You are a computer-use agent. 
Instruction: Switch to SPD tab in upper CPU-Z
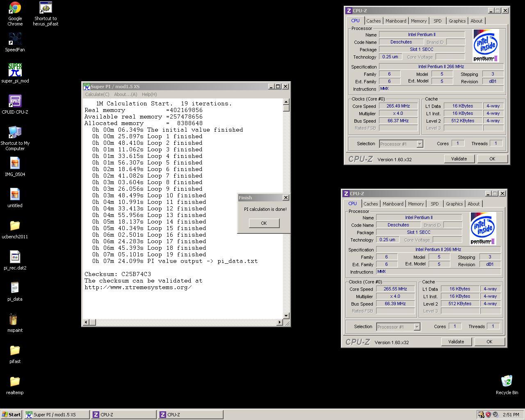[438, 21]
